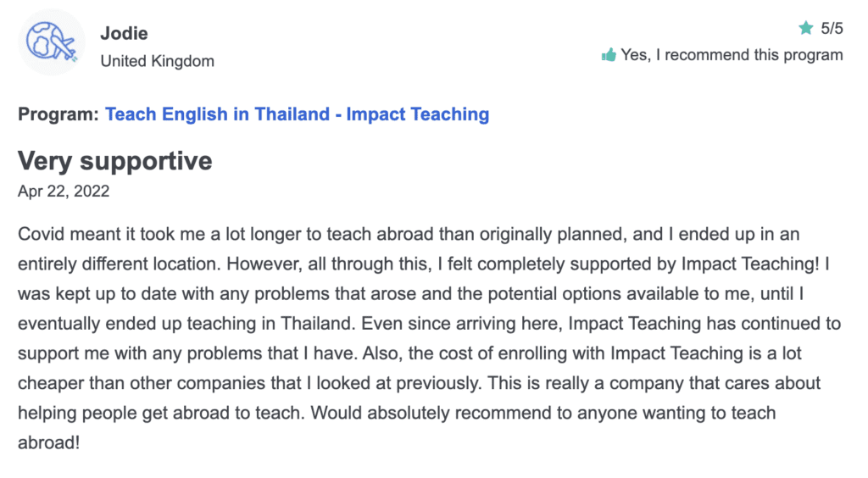Click the review line starting 'eventually ended up teaching'
Image resolution: width=868 pixels, height=478 pixels.
pyautogui.click(x=430, y=323)
